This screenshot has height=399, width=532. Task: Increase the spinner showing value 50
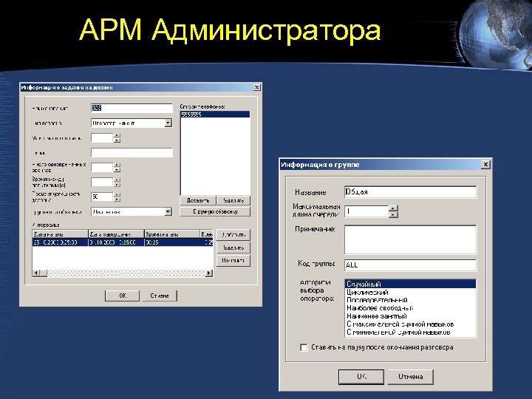(x=117, y=195)
